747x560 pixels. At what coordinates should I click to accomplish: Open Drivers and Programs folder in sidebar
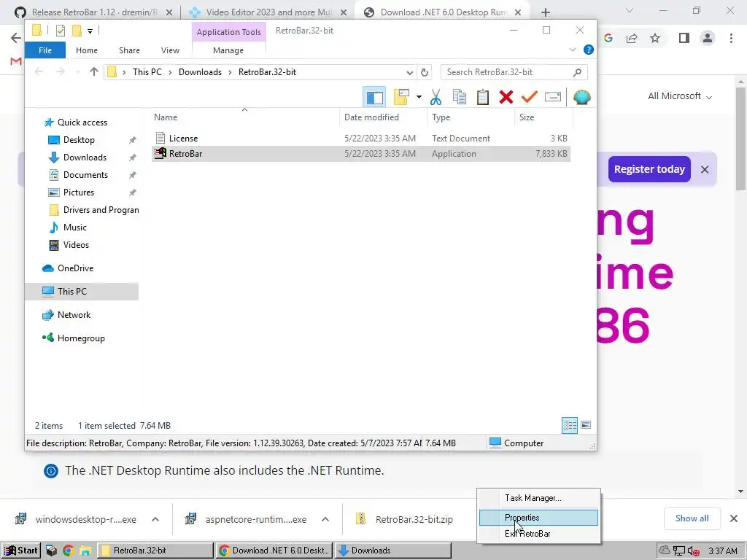[x=101, y=210]
